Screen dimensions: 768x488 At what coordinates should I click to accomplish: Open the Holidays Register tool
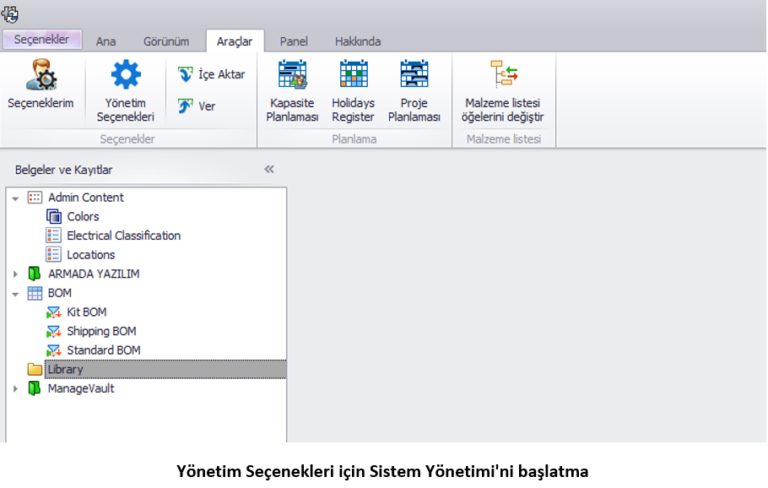point(353,77)
